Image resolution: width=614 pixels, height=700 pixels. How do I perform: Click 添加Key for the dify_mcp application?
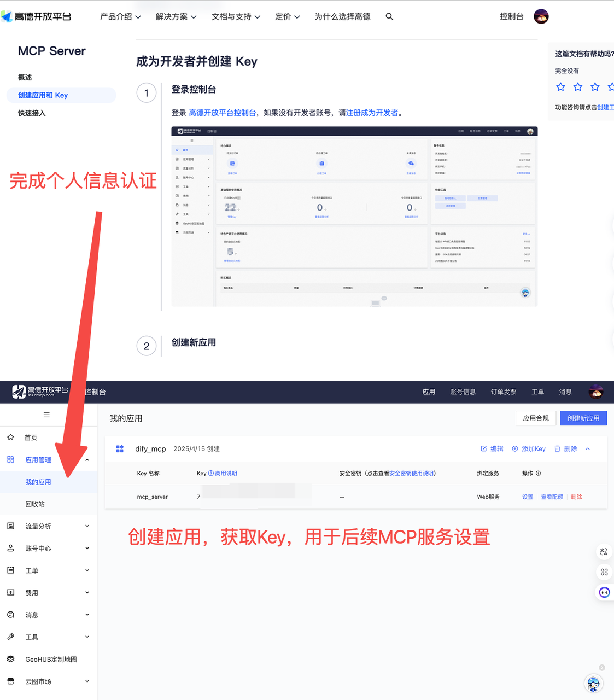pos(529,448)
